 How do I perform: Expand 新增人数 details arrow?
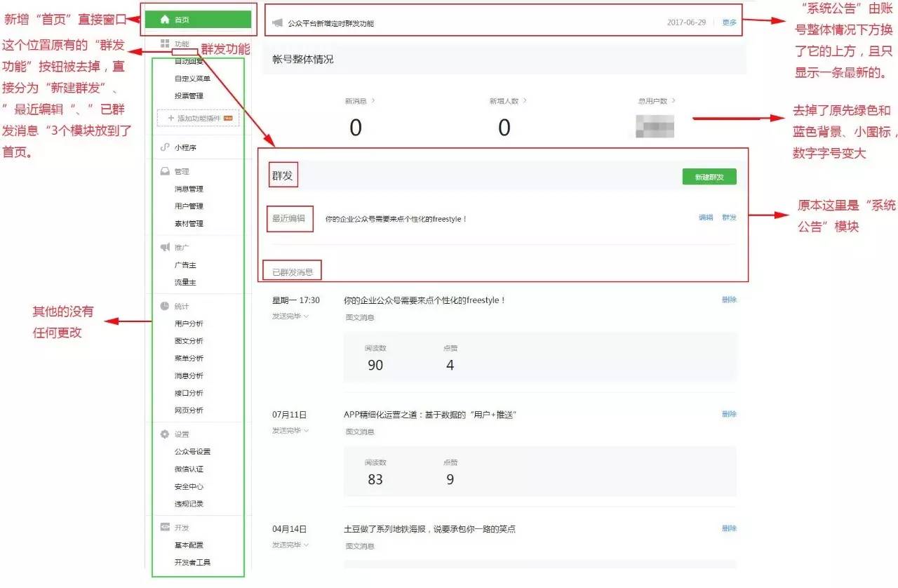click(525, 101)
